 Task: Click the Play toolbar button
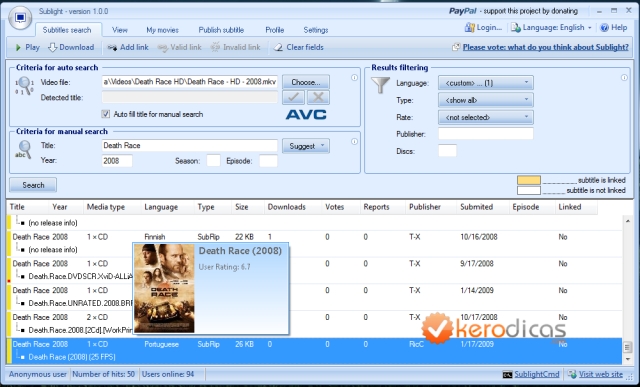[27, 47]
